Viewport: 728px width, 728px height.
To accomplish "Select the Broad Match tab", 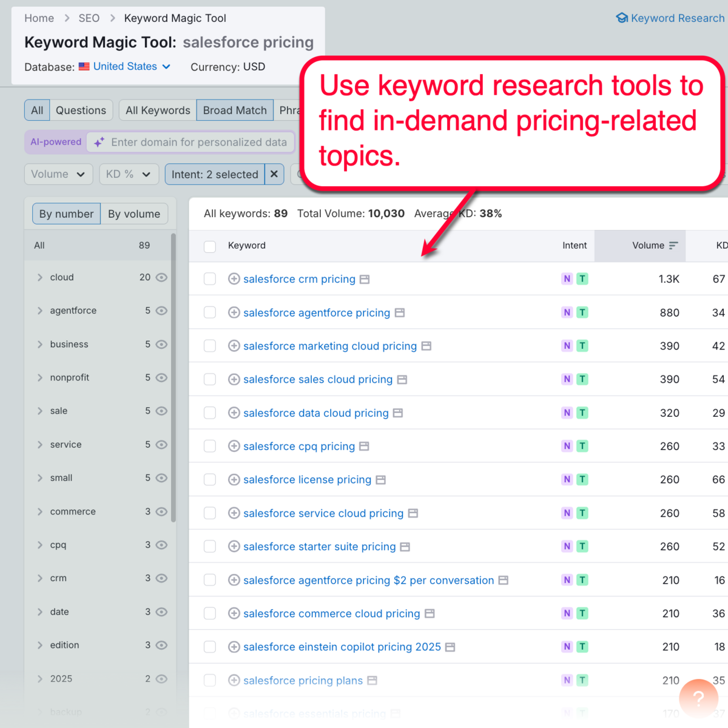I will click(x=235, y=110).
